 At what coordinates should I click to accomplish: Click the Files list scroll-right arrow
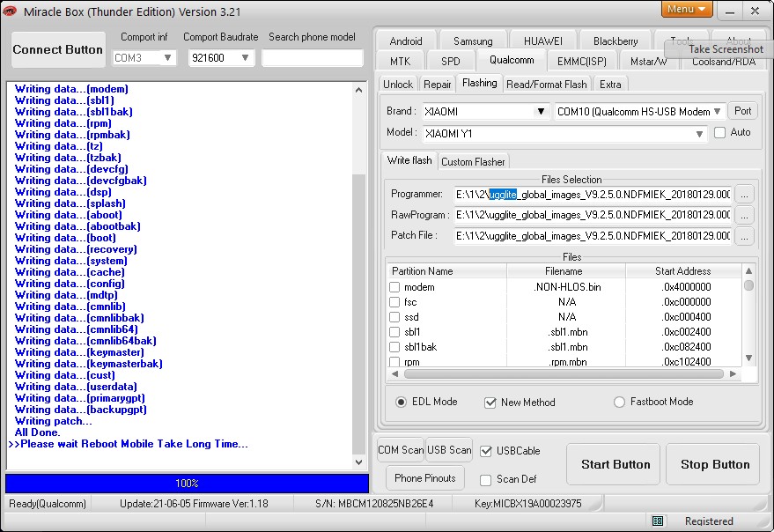pos(733,374)
